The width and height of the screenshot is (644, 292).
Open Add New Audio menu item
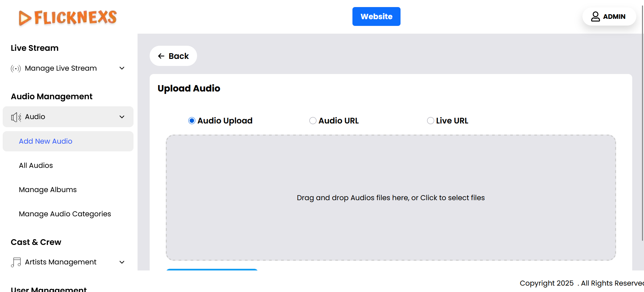46,141
